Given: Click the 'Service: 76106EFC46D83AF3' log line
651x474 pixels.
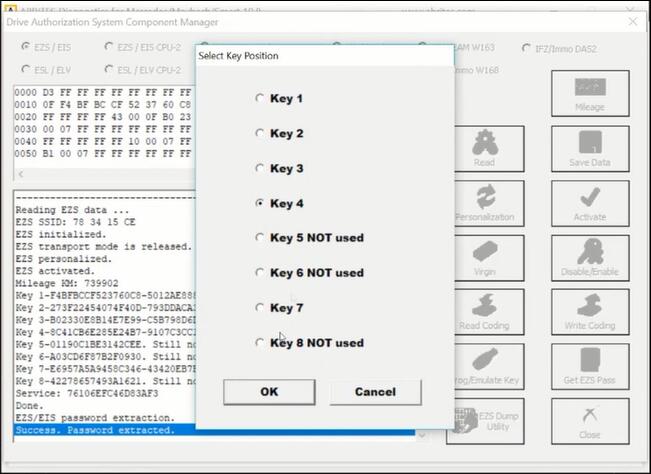Looking at the screenshot, I should [x=87, y=393].
